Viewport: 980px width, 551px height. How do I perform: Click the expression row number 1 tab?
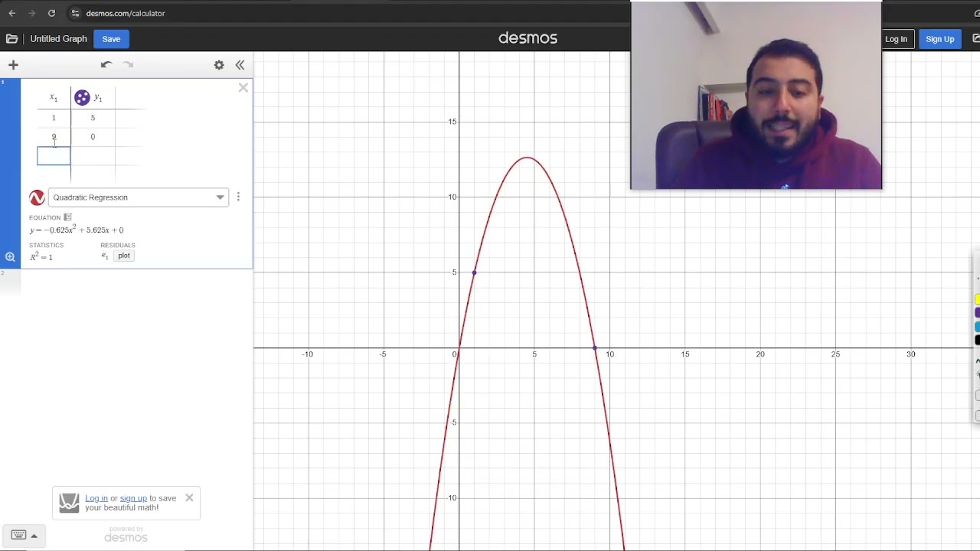click(10, 173)
